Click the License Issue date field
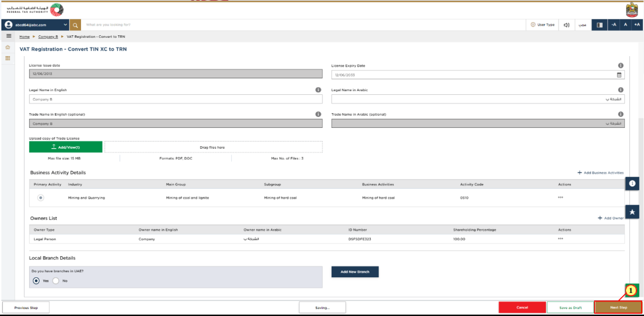 tap(176, 75)
